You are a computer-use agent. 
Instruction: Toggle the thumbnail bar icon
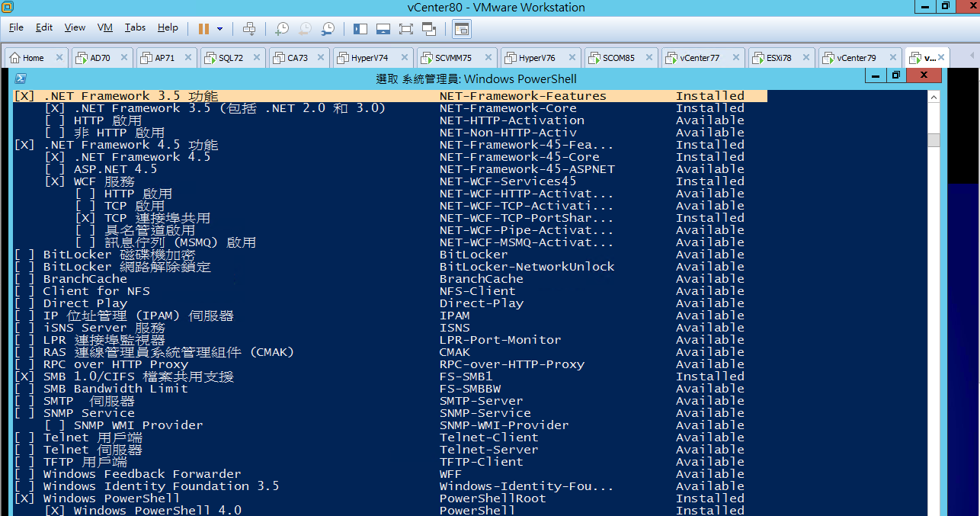[x=383, y=29]
